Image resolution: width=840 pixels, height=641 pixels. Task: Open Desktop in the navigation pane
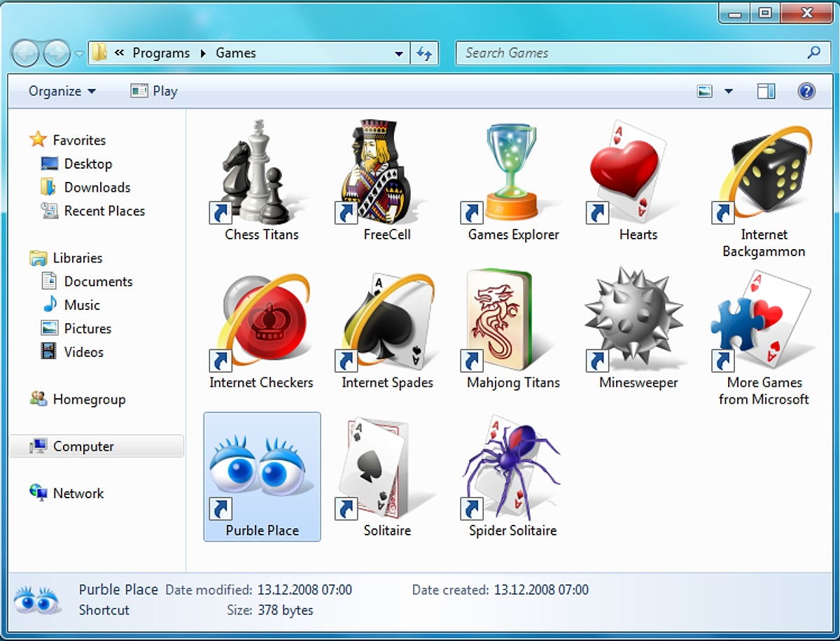pyautogui.click(x=88, y=164)
